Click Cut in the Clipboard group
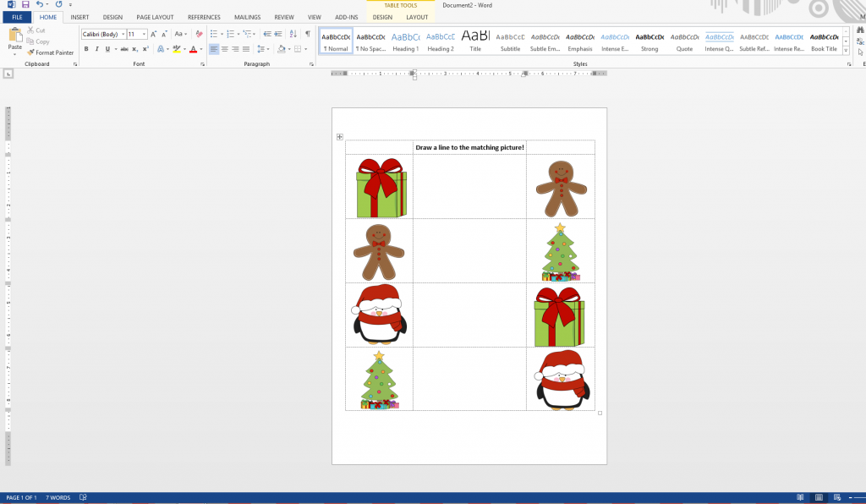This screenshot has width=866, height=504. [x=36, y=30]
